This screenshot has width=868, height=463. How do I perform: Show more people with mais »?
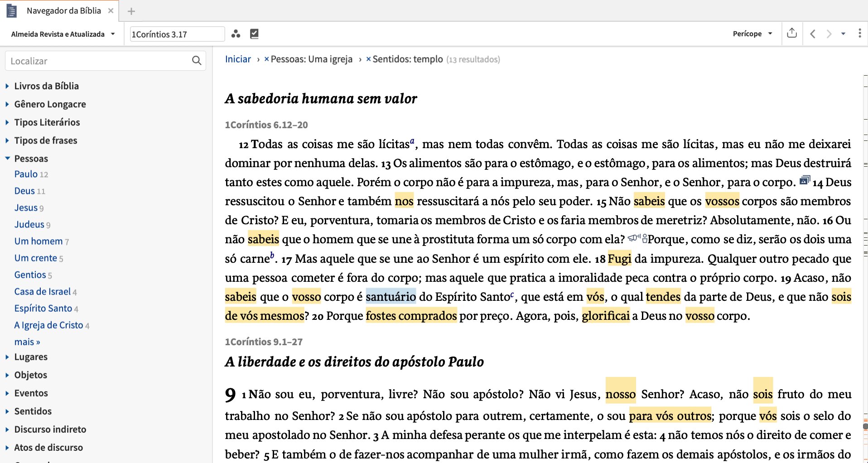coord(27,342)
